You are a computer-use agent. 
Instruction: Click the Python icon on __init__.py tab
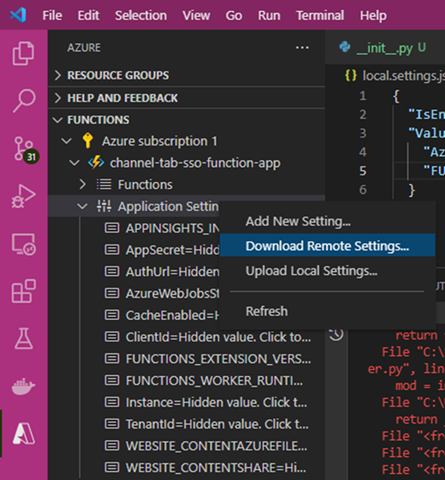click(x=345, y=47)
